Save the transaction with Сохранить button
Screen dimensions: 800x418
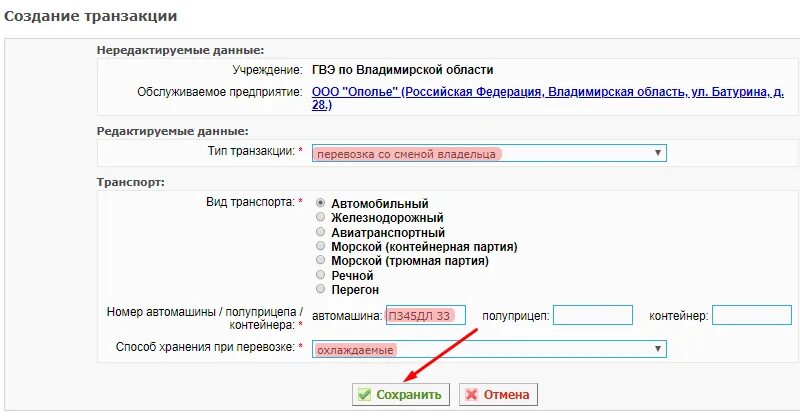pyautogui.click(x=401, y=395)
